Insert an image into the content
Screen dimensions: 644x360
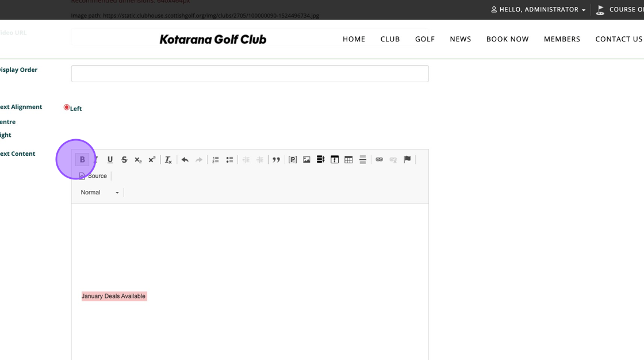point(306,159)
